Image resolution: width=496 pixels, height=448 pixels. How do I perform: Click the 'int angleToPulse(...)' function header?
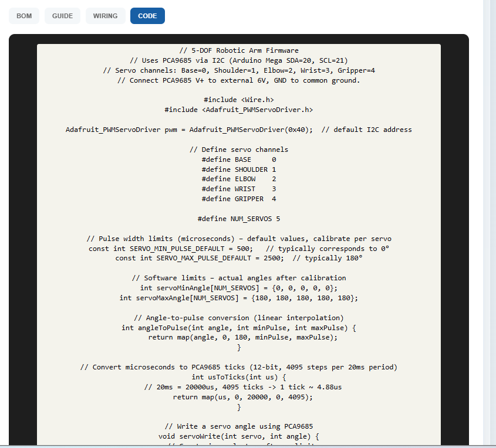(239, 328)
